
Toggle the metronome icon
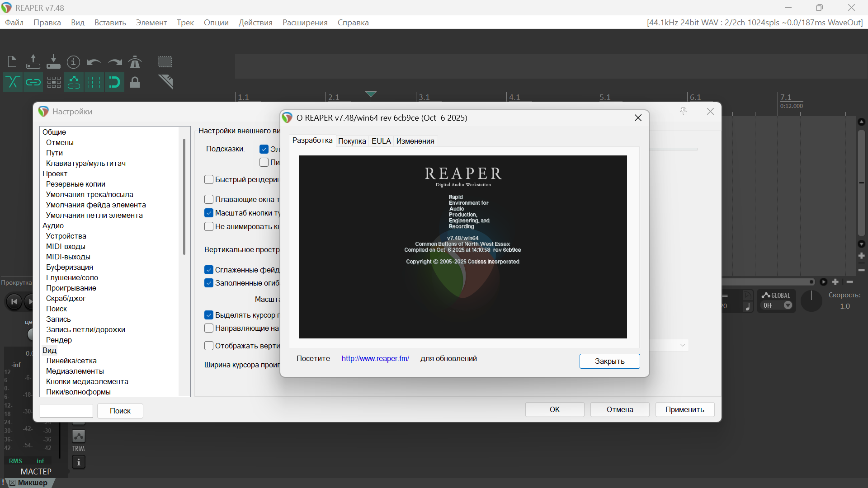pyautogui.click(x=135, y=61)
